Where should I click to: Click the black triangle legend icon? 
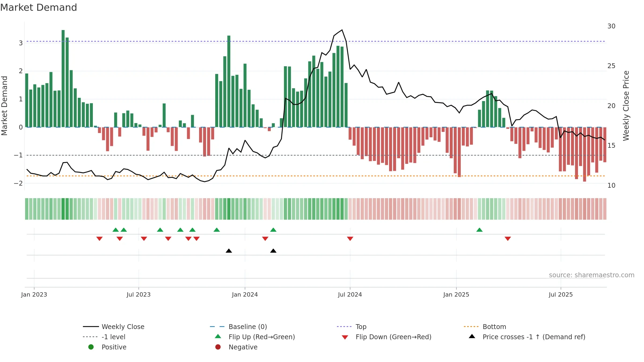[x=472, y=336]
